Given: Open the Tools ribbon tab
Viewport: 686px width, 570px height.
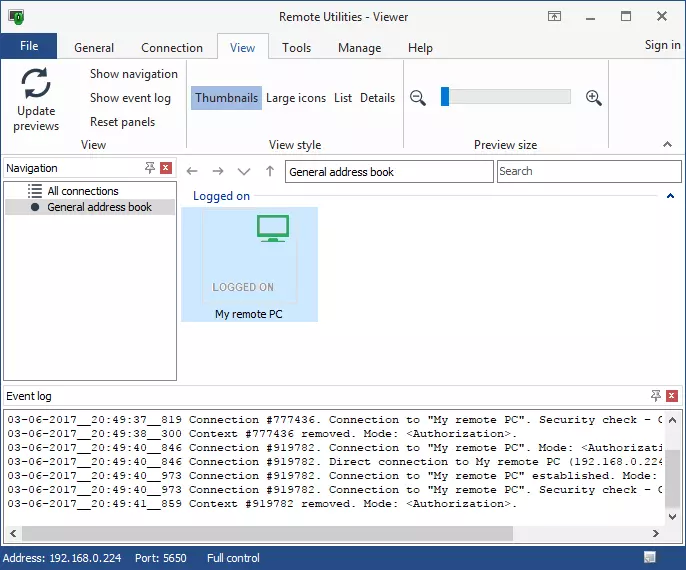Looking at the screenshot, I should [296, 47].
